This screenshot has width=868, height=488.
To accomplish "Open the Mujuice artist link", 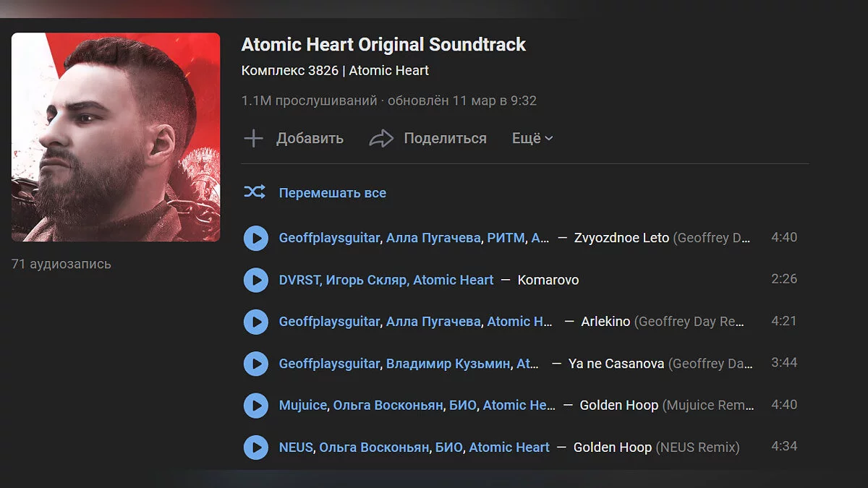I will coord(303,406).
